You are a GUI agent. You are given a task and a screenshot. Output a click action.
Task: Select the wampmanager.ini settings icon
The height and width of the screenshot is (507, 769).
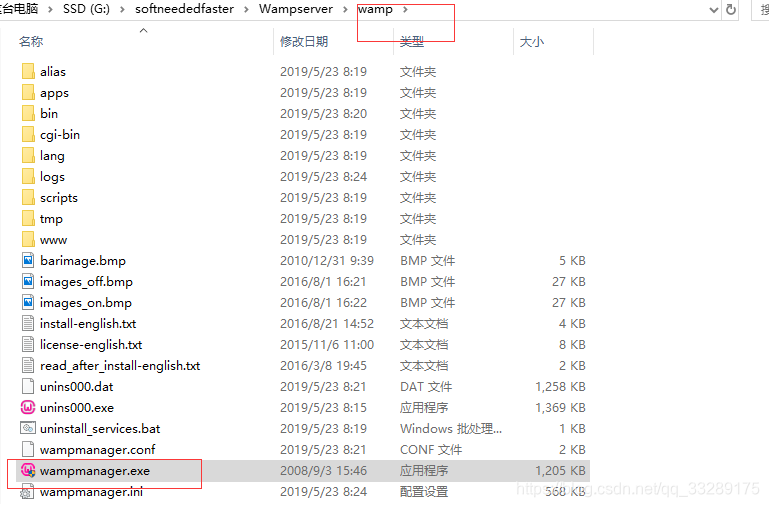tap(27, 492)
